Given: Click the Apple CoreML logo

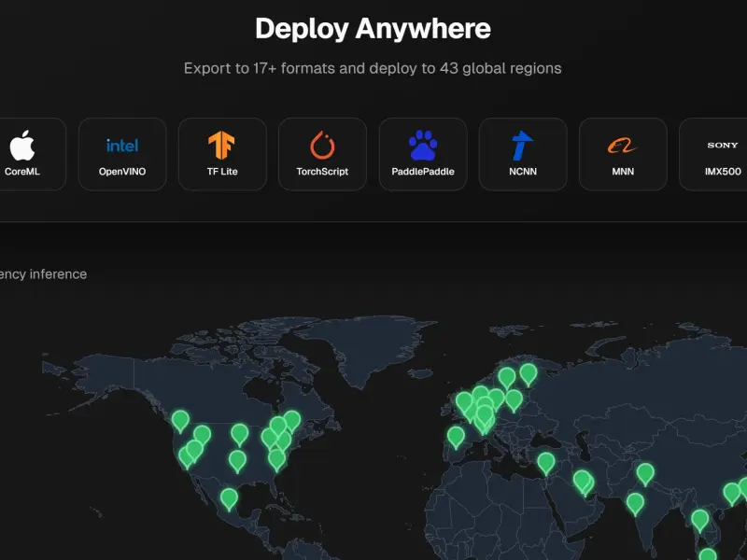Looking at the screenshot, I should [x=22, y=146].
